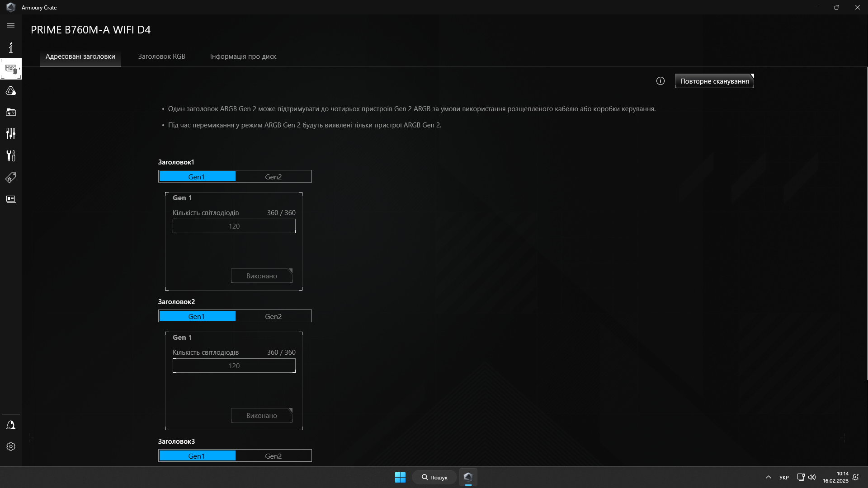Click Повторне сканування button

click(x=714, y=81)
